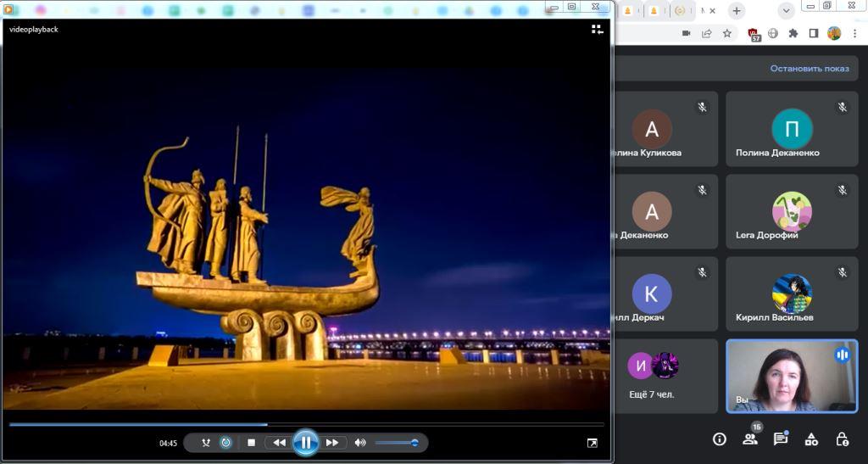Open the activities icon in Meet
This screenshot has height=464, width=868.
(811, 439)
